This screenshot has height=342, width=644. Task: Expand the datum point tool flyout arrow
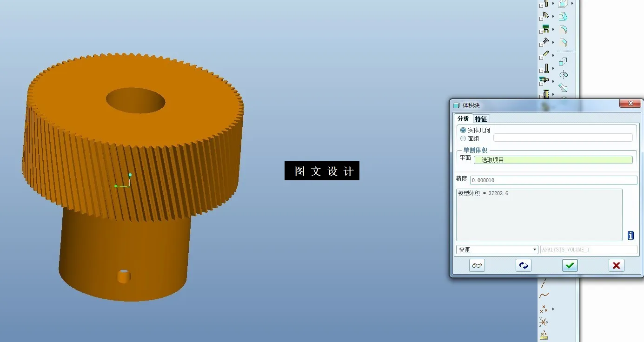tap(553, 309)
